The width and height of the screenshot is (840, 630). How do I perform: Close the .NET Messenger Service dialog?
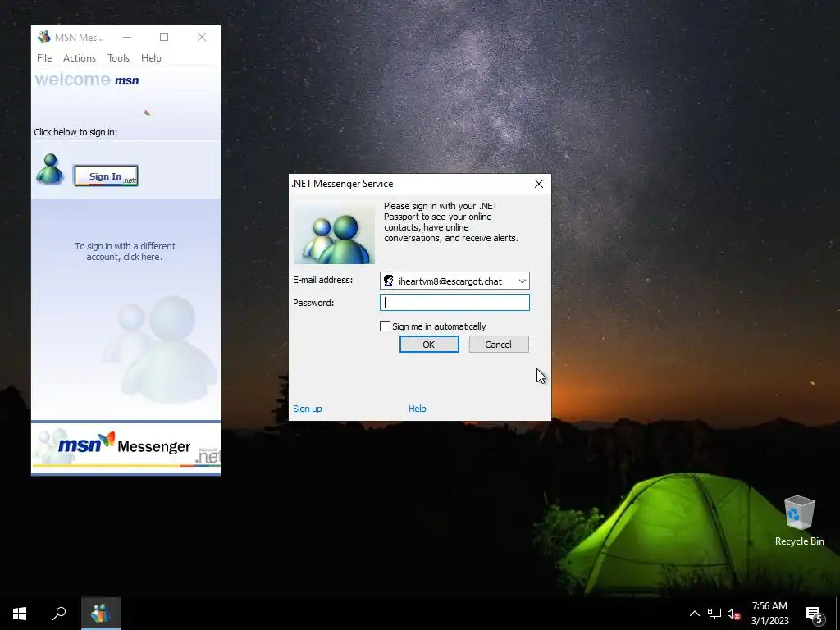[539, 184]
